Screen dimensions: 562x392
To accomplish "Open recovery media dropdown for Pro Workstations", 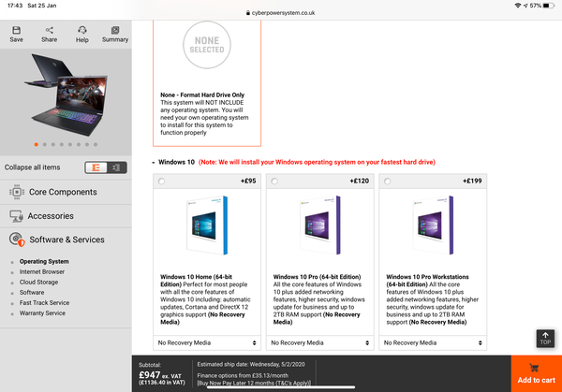I will pos(433,342).
